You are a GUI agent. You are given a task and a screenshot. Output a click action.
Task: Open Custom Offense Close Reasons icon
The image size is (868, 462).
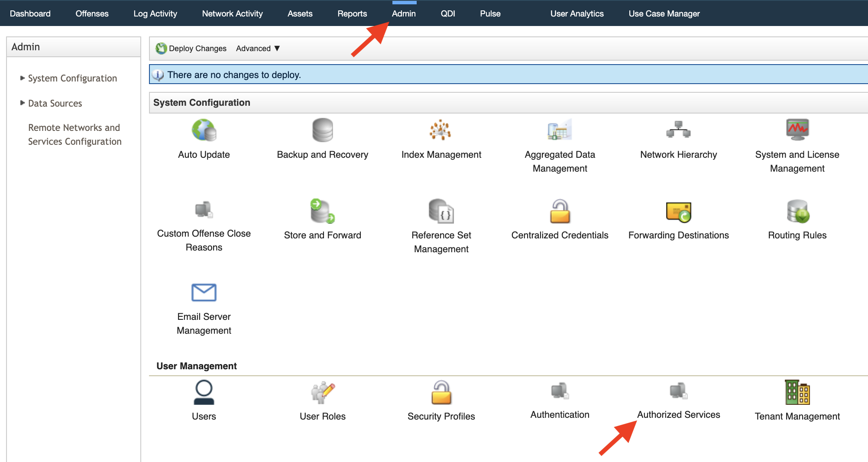(x=204, y=210)
